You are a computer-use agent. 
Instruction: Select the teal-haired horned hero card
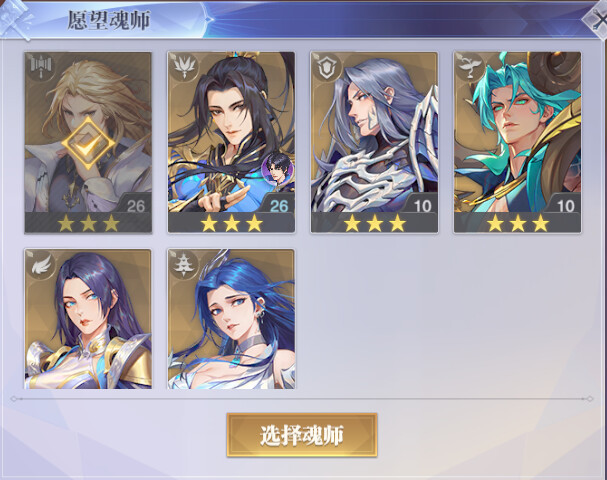pyautogui.click(x=517, y=142)
